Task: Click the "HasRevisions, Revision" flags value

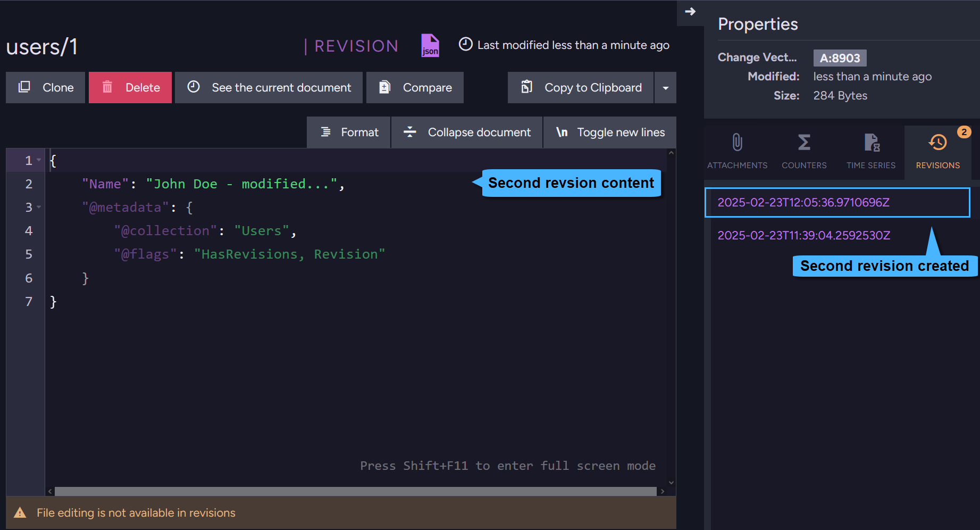Action: (289, 254)
